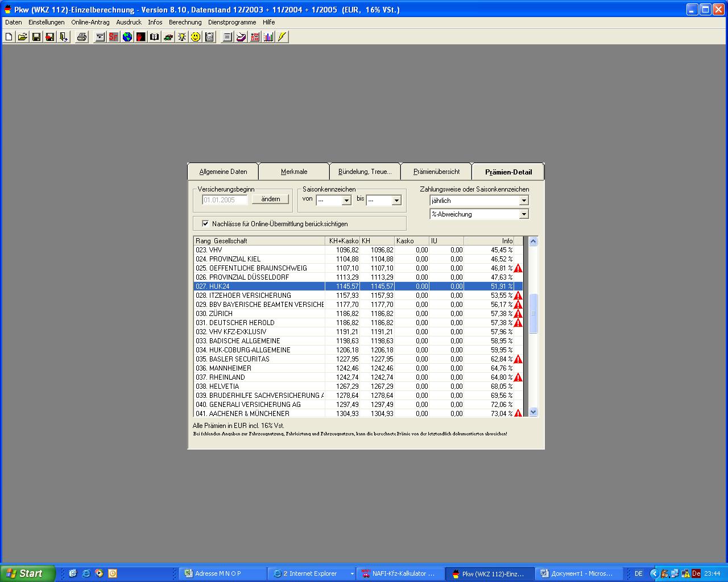Click the yellow smiley toolbar icon
Screen dimensions: 728x582
point(196,37)
